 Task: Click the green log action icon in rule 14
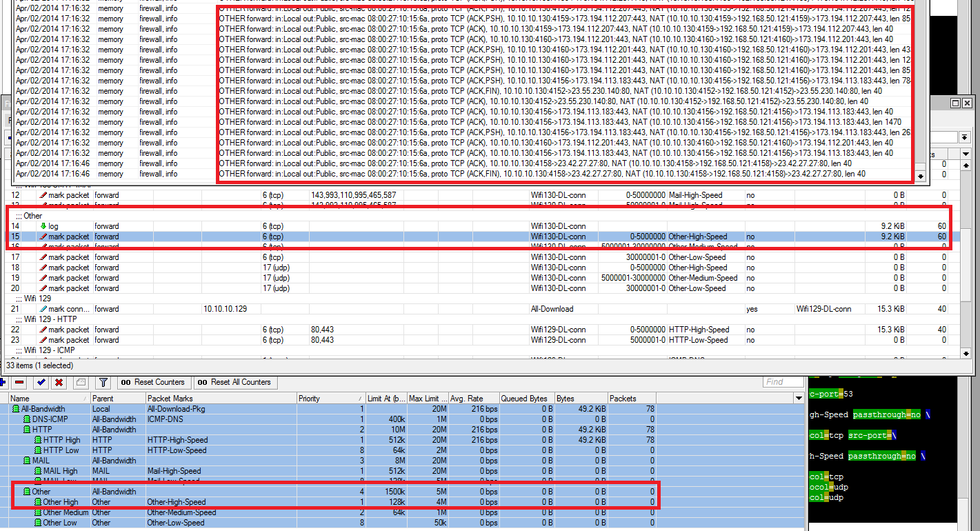(43, 226)
